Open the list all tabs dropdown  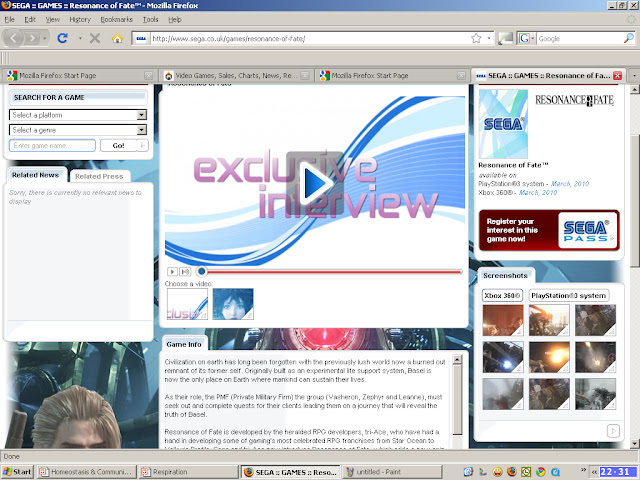[634, 76]
